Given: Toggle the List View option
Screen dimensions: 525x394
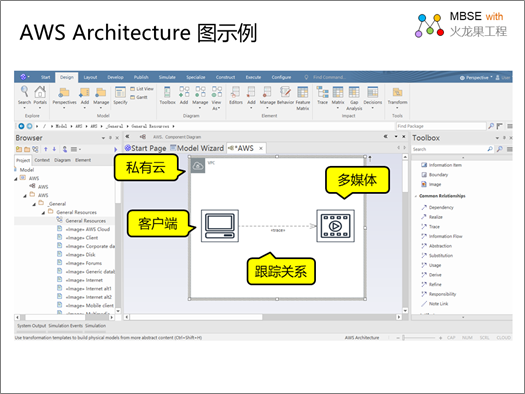Looking at the screenshot, I should (x=142, y=89).
